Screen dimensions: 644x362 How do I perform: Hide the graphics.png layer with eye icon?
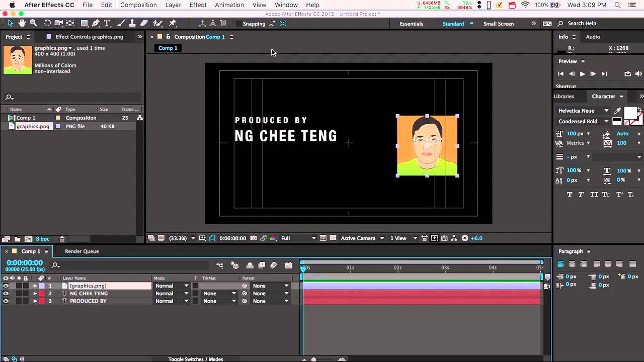6,286
